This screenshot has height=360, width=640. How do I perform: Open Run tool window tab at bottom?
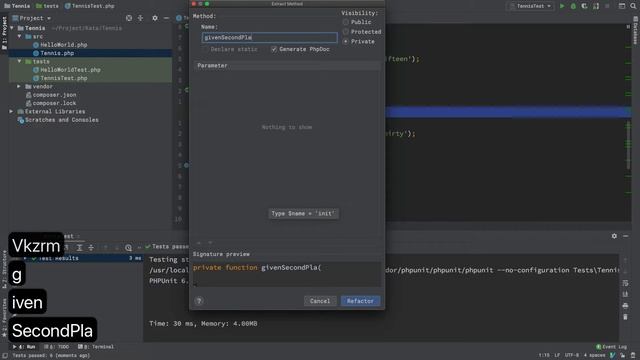click(x=24, y=347)
